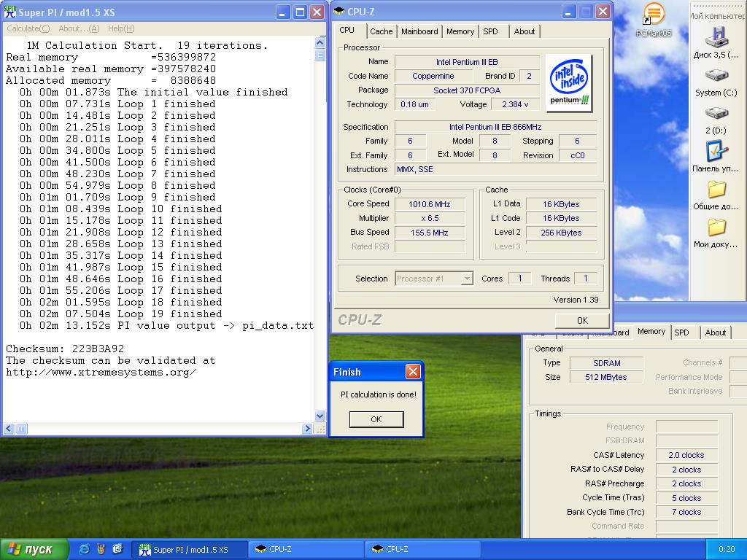This screenshot has width=747, height=560.
Task: Click Super PI horizontal scrollbar right arrow
Action: coord(307,429)
